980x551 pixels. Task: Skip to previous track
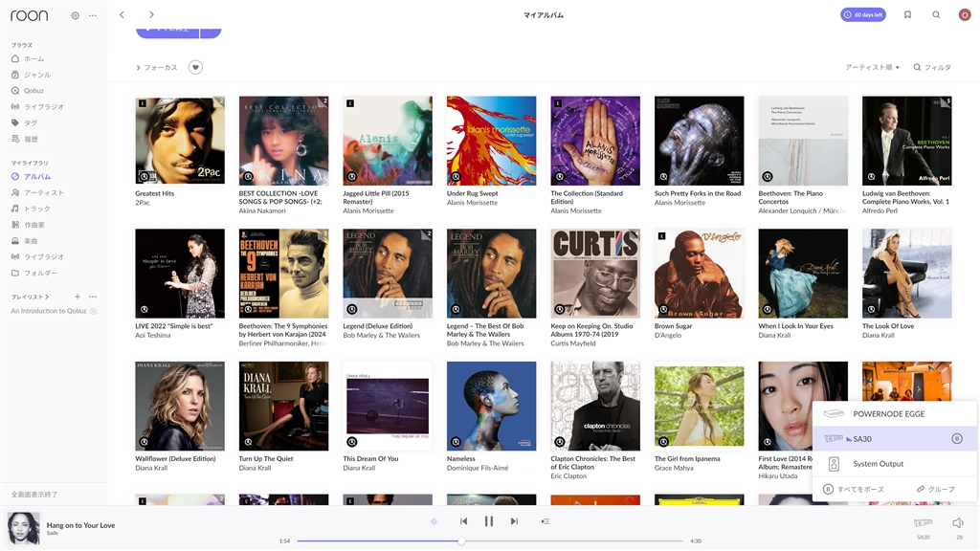464,521
